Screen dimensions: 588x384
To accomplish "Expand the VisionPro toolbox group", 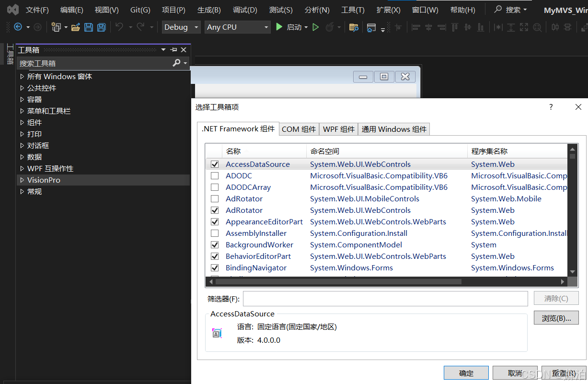I will point(22,180).
